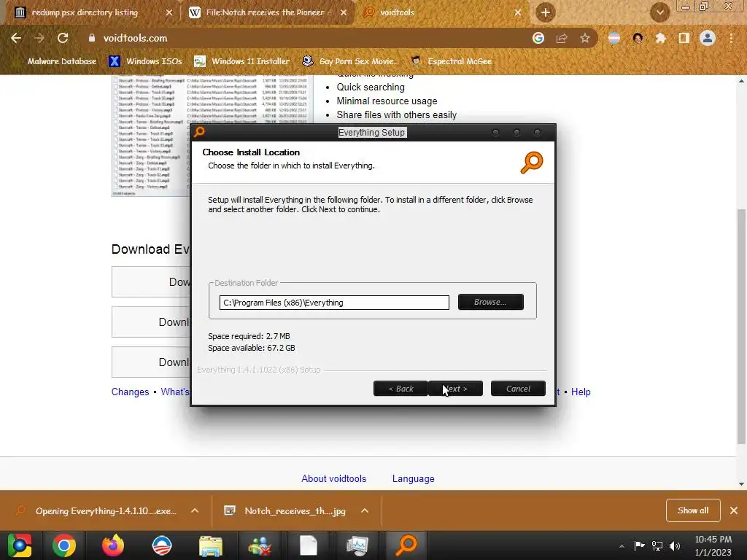Open the Start menu button
747x560 pixels.
tap(20, 545)
